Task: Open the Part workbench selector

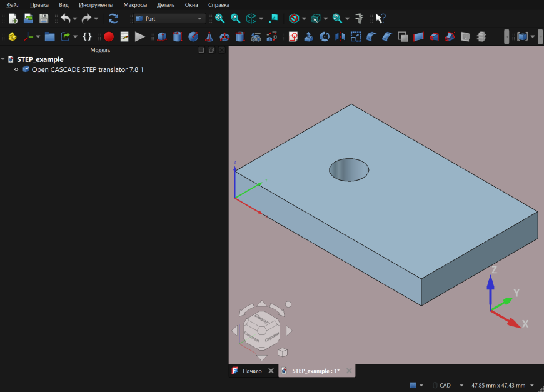Action: click(169, 18)
